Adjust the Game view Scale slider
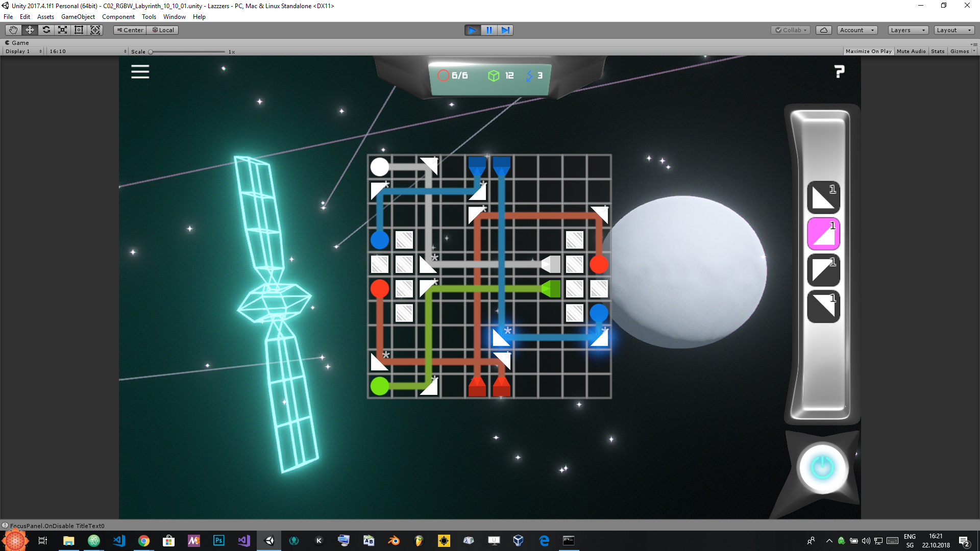The height and width of the screenshot is (551, 980). tap(151, 52)
